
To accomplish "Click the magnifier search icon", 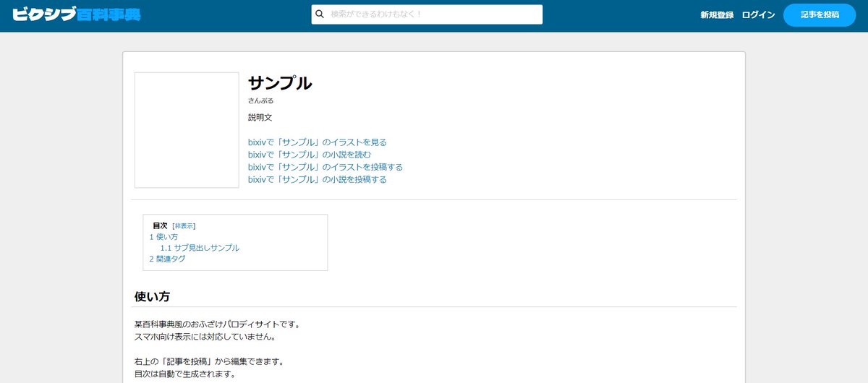I will click(x=320, y=14).
